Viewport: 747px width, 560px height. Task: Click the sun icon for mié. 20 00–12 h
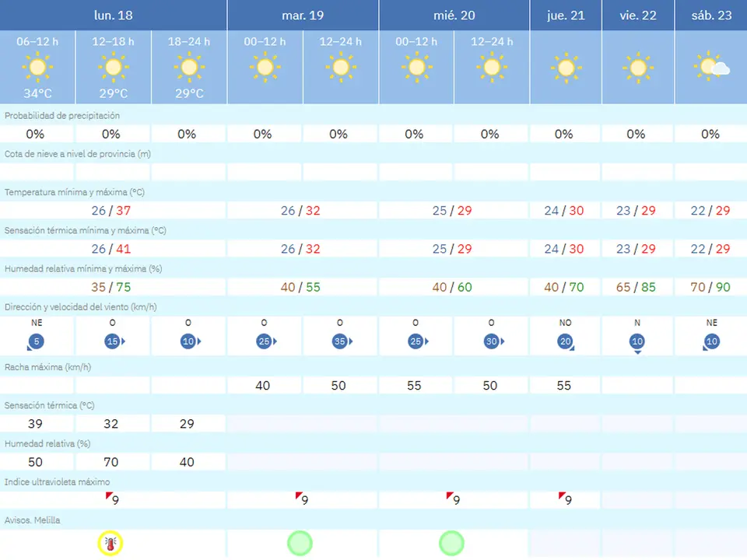416,67
